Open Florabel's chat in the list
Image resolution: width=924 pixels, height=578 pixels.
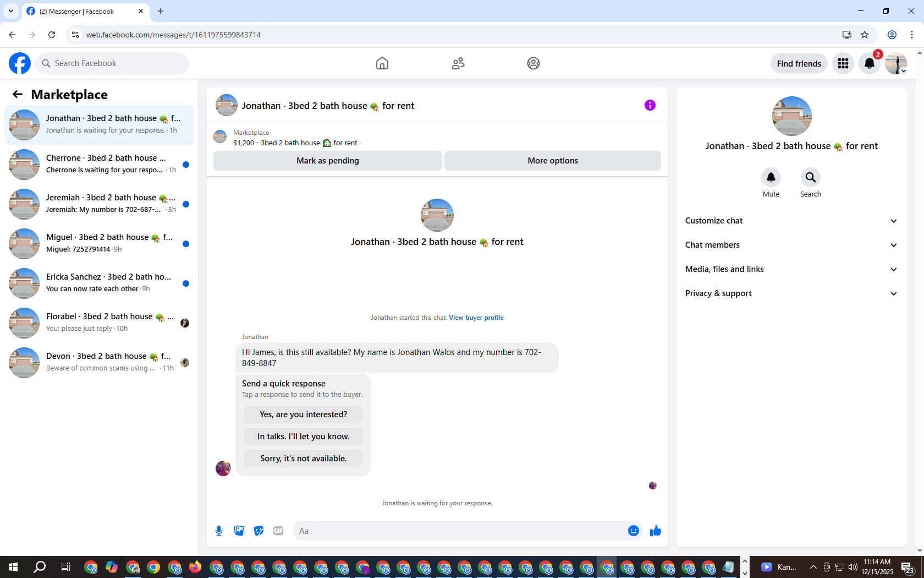point(99,323)
